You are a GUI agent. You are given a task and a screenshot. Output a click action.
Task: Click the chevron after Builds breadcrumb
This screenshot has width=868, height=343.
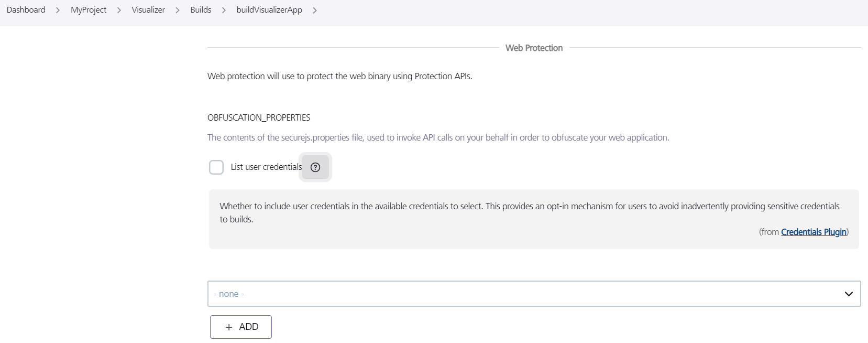(x=224, y=10)
